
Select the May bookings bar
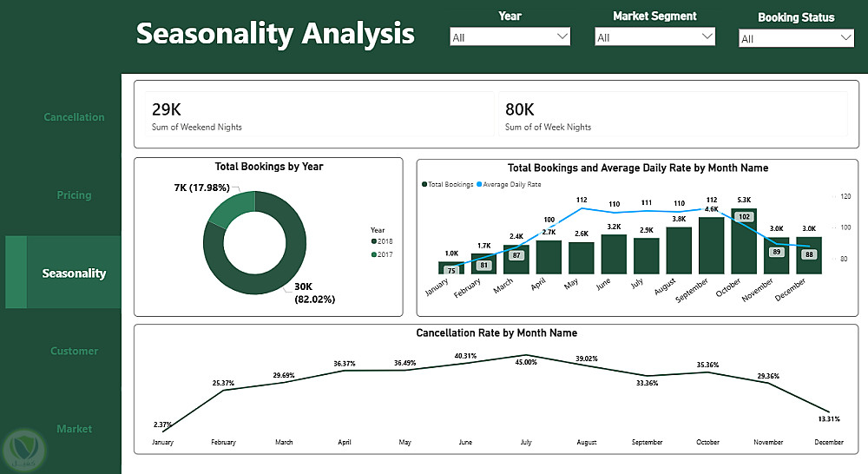pyautogui.click(x=582, y=258)
